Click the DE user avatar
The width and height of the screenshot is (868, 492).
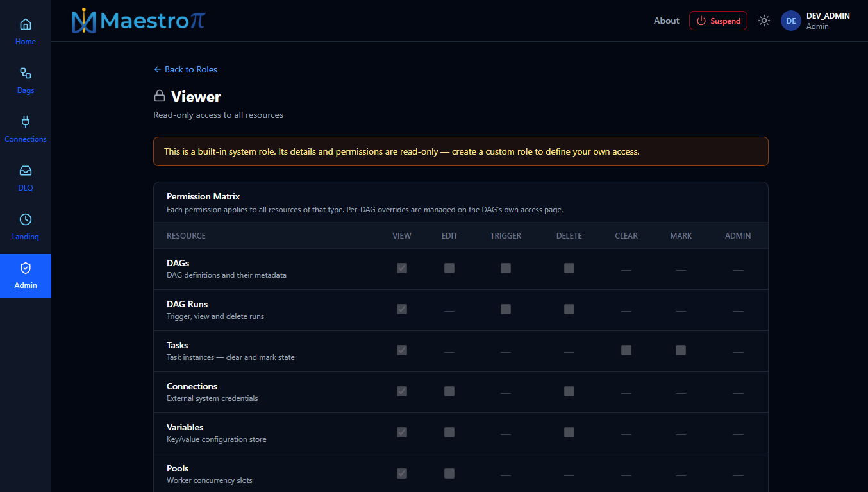click(791, 21)
